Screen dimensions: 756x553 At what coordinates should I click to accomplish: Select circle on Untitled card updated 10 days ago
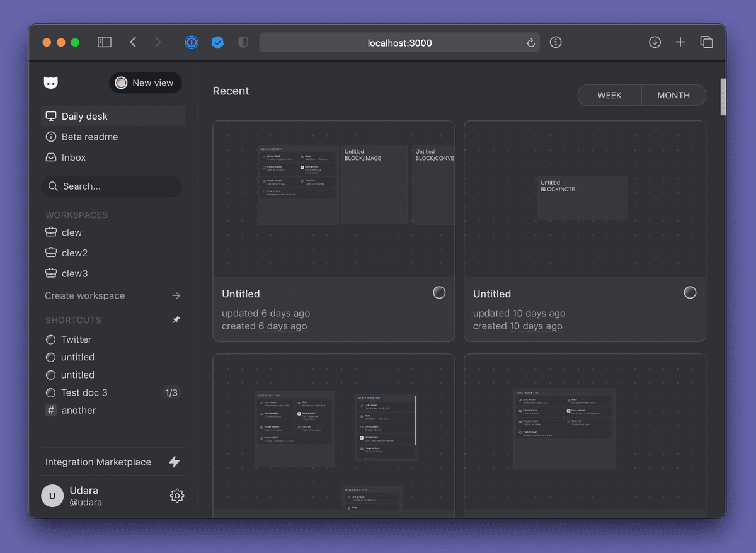click(x=690, y=292)
